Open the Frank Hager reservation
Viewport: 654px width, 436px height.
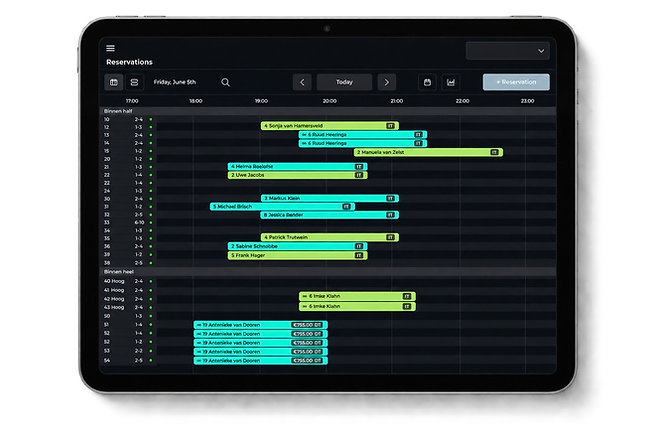click(x=297, y=255)
